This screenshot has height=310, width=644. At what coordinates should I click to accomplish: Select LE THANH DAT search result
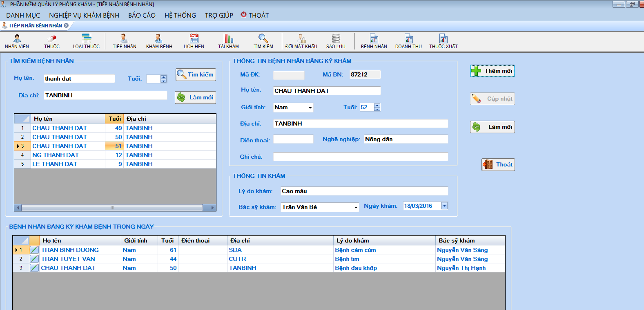tap(115, 164)
